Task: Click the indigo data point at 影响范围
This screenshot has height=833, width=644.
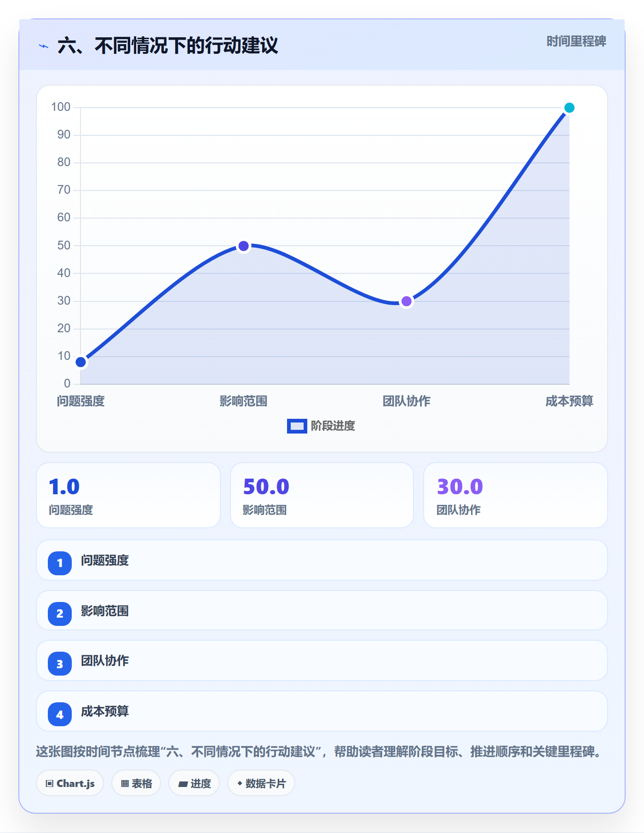Action: [x=244, y=246]
